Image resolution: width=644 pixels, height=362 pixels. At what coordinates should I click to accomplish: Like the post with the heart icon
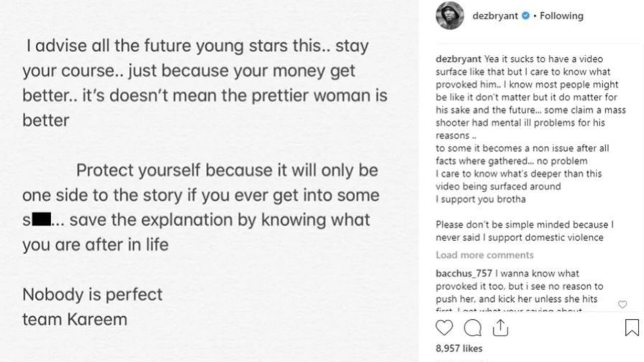click(x=444, y=328)
